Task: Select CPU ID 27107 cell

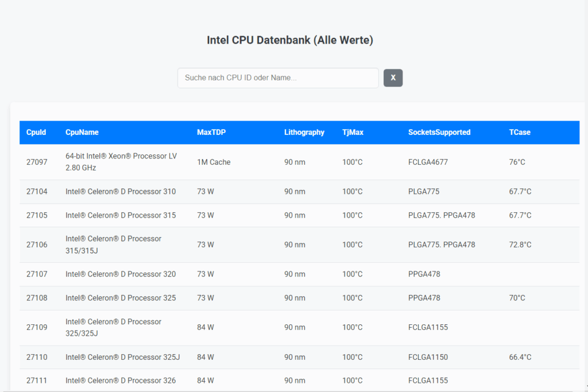Action: [37, 274]
